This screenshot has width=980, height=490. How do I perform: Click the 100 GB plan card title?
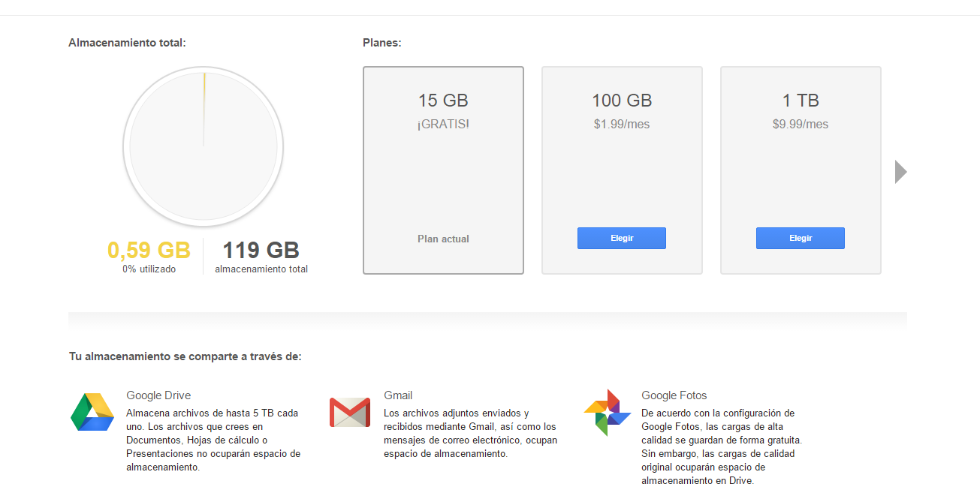click(x=621, y=101)
